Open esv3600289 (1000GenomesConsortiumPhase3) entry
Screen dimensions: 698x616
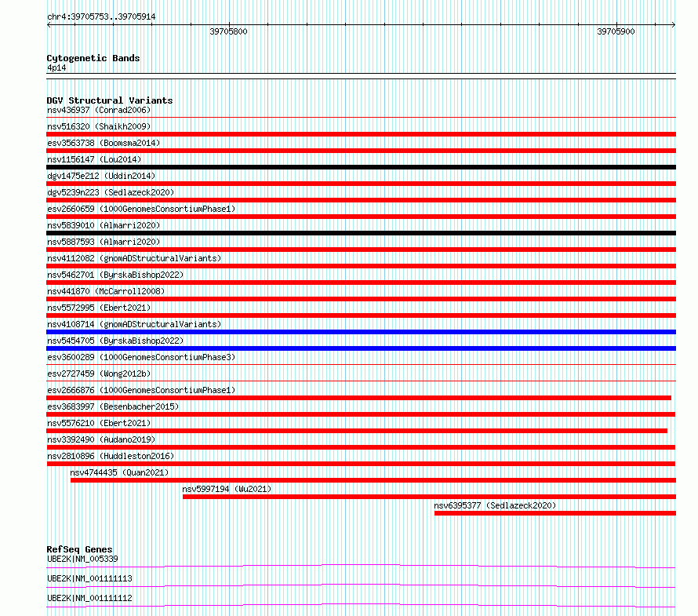141,357
